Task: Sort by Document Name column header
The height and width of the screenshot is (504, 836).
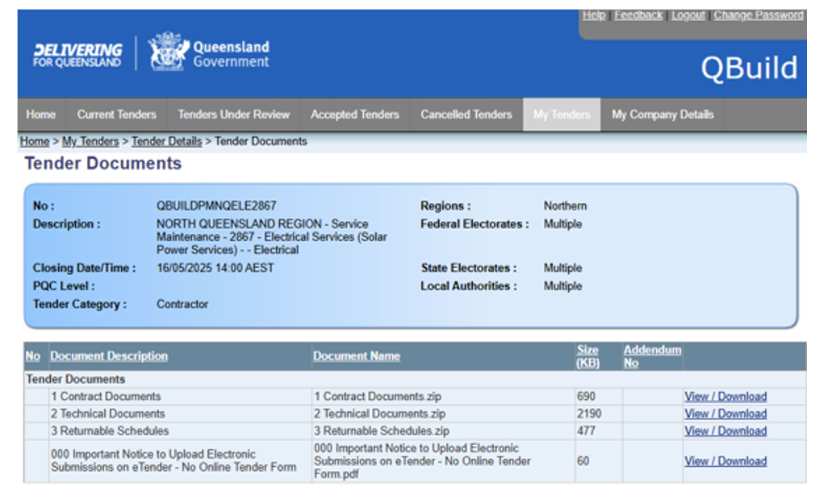Action: click(356, 356)
